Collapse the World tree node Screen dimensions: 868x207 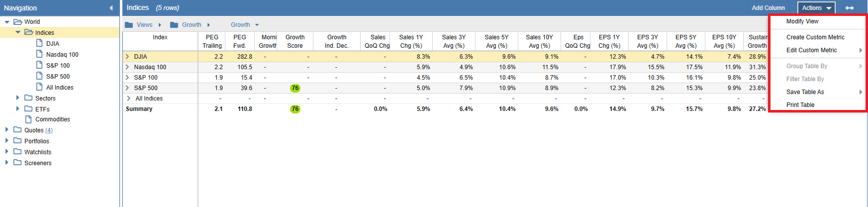point(7,22)
